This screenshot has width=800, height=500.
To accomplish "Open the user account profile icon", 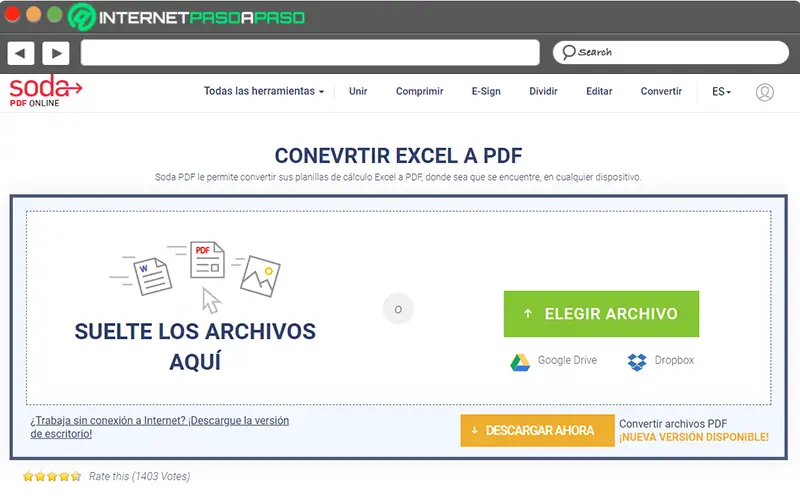I will click(764, 92).
